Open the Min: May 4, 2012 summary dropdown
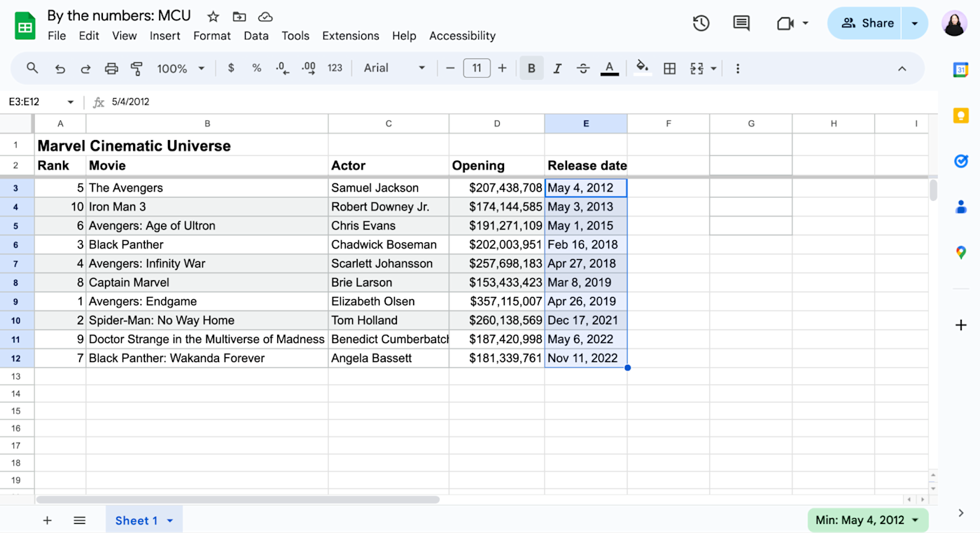 point(868,520)
